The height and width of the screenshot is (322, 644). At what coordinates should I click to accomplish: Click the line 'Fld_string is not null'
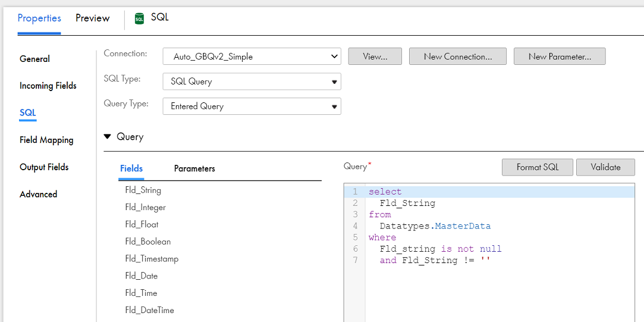click(441, 249)
